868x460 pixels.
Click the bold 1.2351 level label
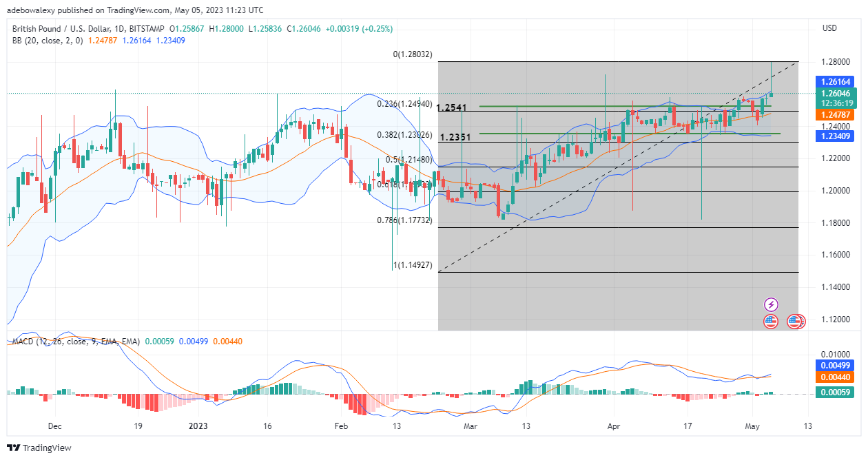[455, 138]
